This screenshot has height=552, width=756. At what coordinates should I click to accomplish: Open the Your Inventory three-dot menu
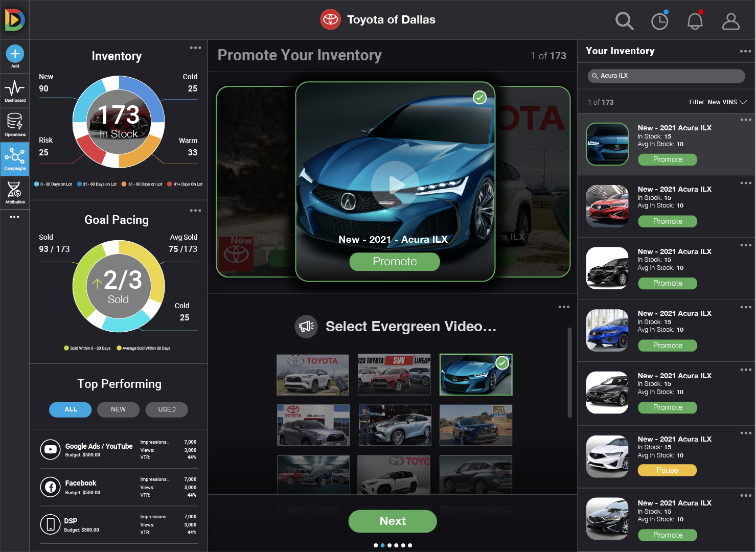[745, 51]
